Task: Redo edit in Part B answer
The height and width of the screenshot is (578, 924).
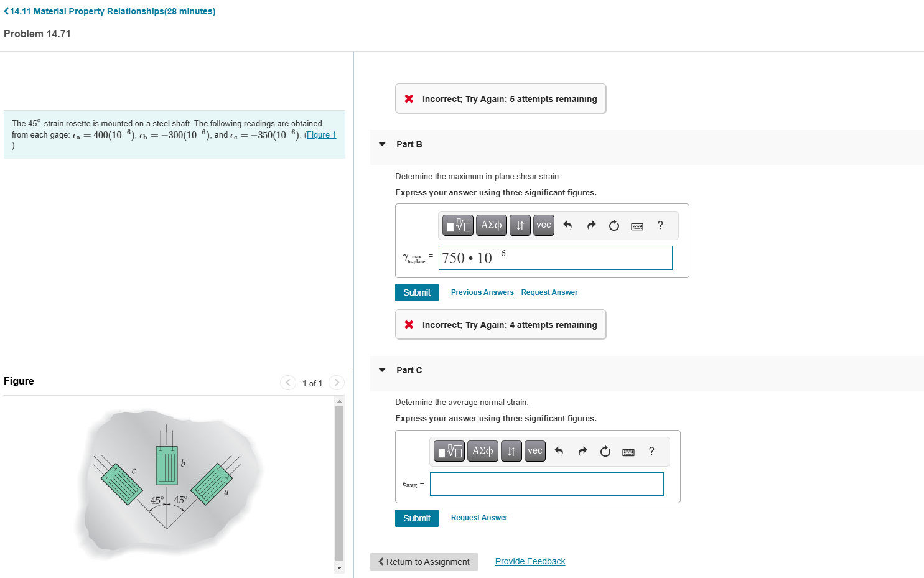Action: tap(591, 225)
